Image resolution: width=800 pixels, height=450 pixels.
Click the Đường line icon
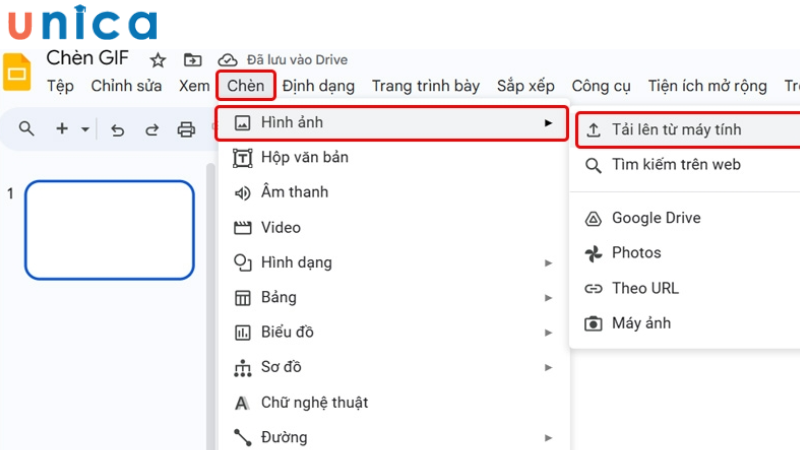point(243,438)
